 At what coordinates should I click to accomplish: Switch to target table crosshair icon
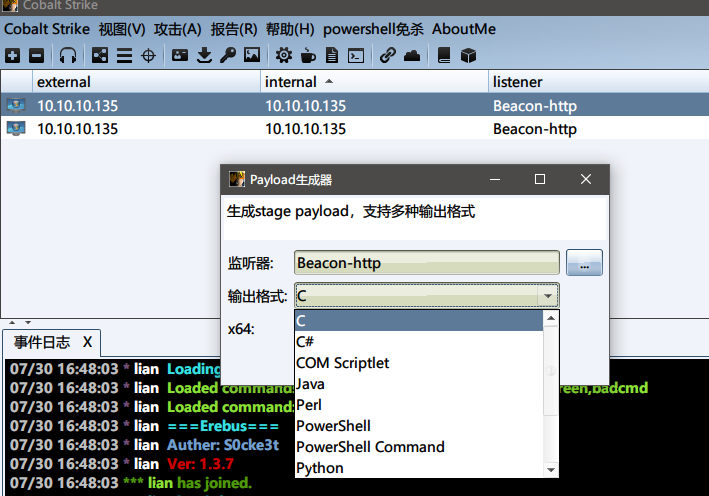[x=148, y=56]
